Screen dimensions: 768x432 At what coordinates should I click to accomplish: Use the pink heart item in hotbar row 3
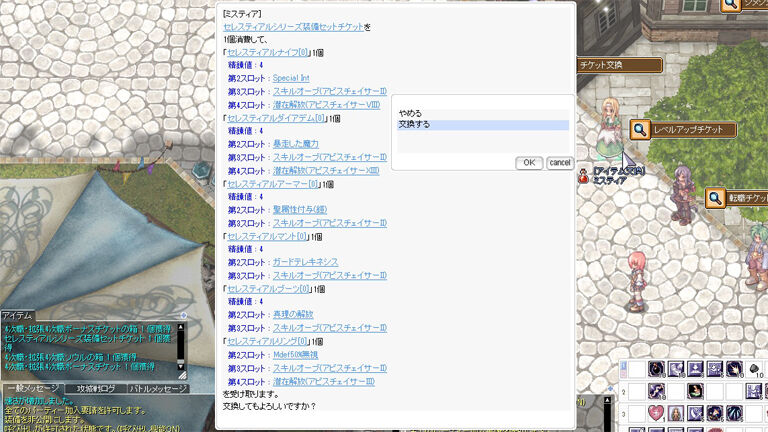coord(657,413)
